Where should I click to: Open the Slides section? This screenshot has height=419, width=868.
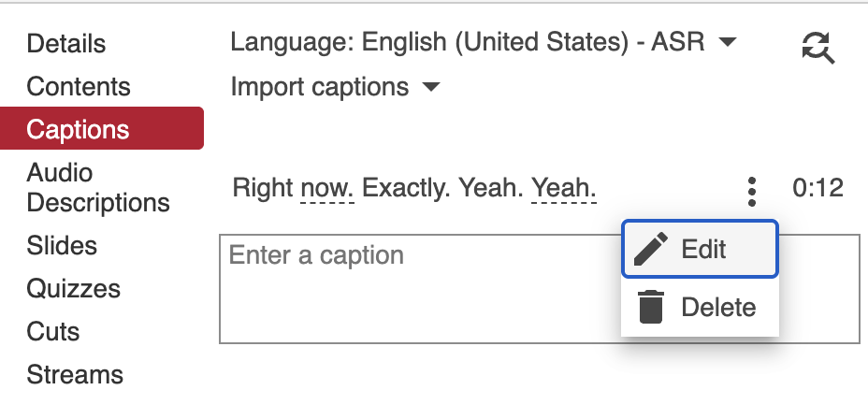coord(62,246)
